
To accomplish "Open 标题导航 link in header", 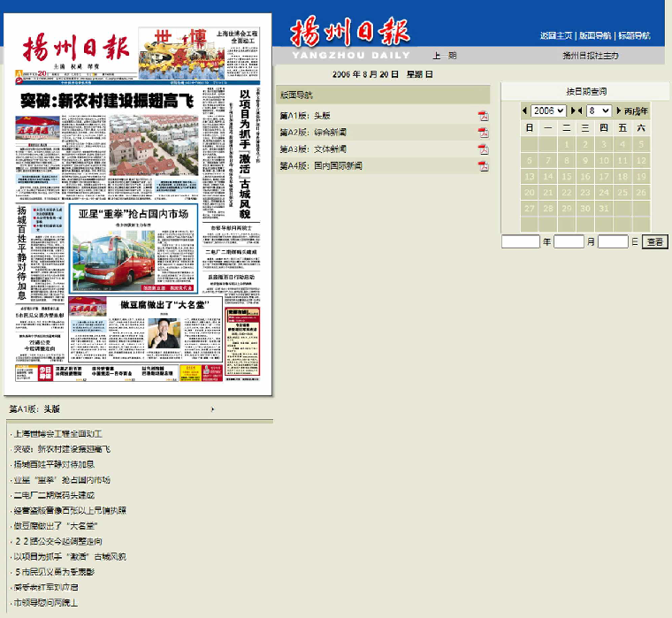I will pos(634,36).
